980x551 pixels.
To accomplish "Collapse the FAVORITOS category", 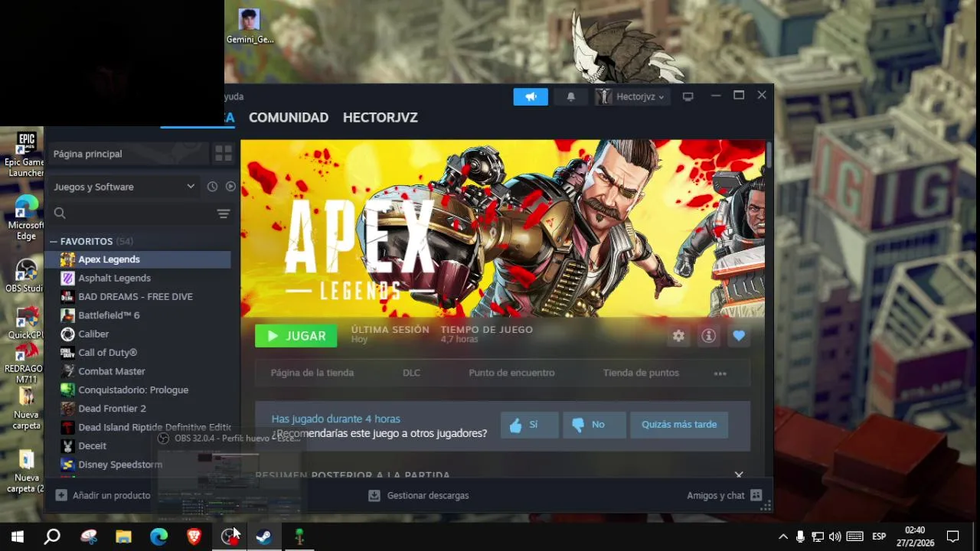I will 54,241.
